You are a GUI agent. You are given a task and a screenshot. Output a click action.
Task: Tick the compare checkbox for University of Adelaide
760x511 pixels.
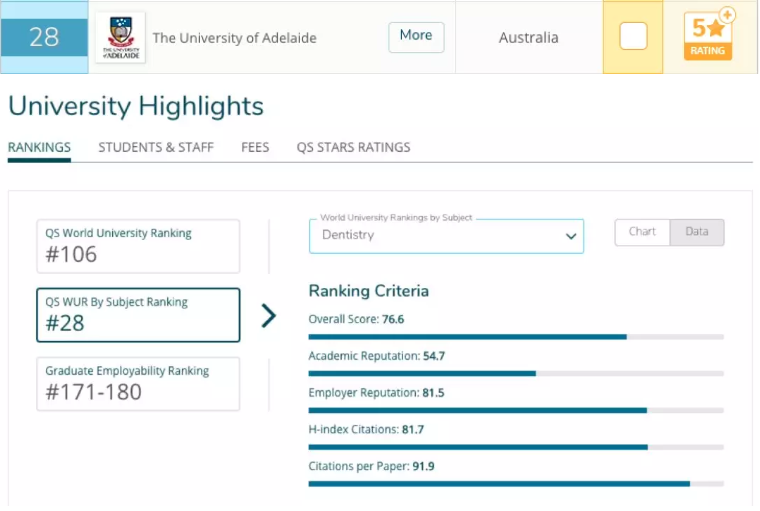click(x=633, y=37)
